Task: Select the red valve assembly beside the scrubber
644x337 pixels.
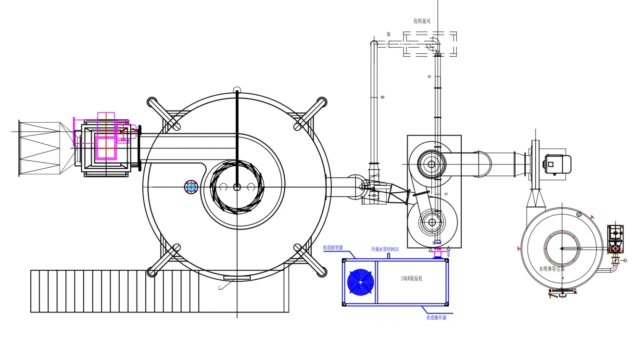Action: point(615,238)
